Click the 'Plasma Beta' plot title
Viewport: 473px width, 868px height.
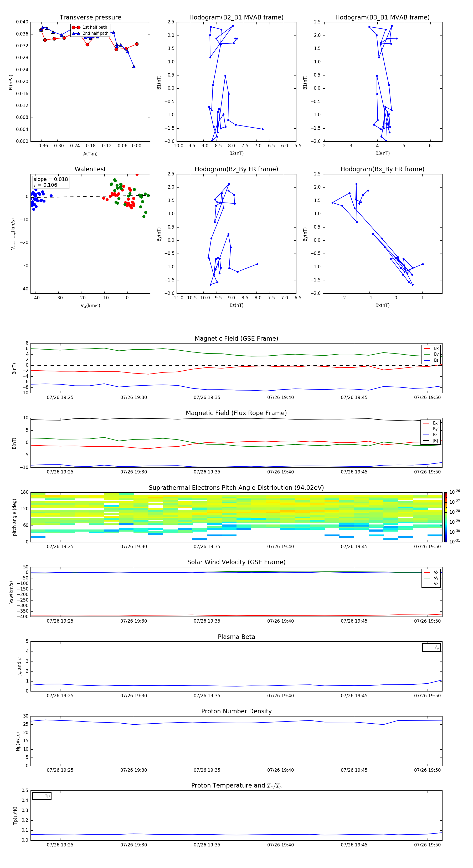236,637
